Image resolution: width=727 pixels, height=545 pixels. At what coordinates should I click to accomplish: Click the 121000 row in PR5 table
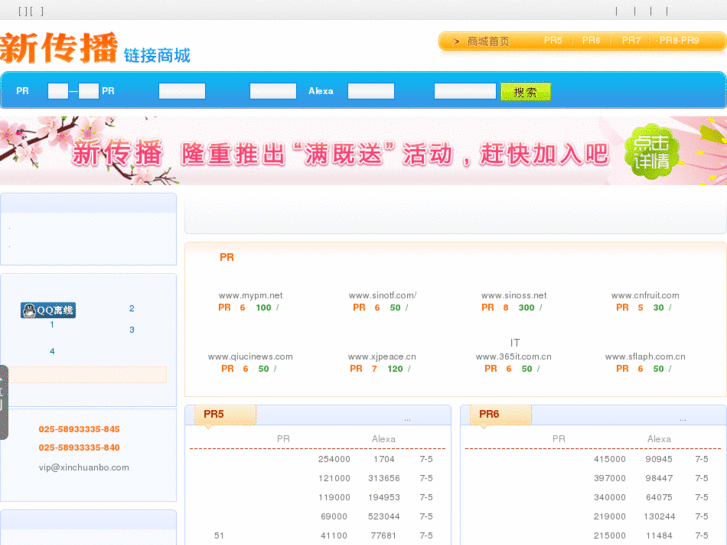(x=318, y=478)
